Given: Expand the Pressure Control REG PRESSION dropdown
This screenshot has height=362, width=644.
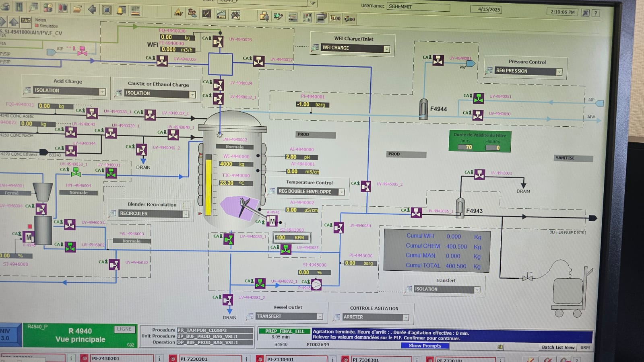Looking at the screenshot, I should tap(559, 72).
